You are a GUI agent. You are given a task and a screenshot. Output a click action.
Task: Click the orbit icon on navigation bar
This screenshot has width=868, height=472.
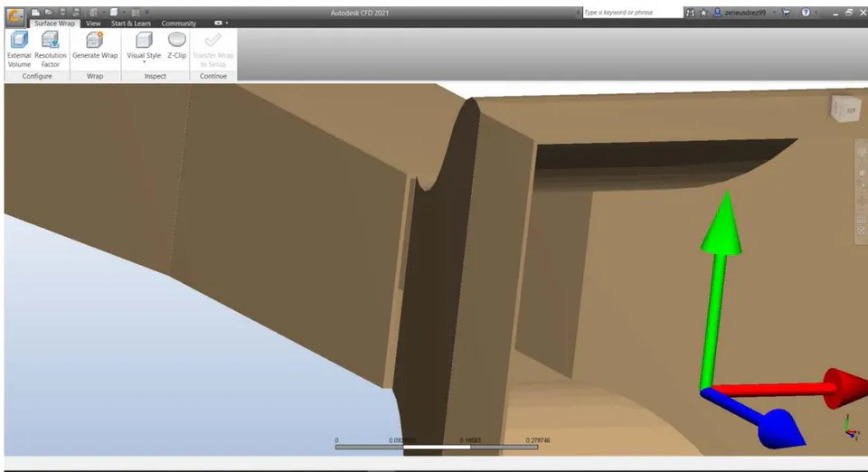point(862,202)
